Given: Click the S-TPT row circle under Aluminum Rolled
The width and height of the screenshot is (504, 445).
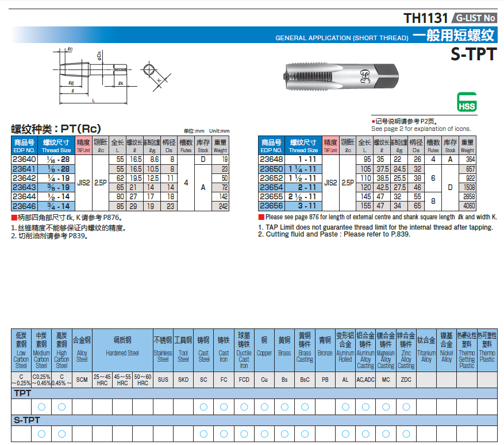Looking at the screenshot, I should [x=345, y=434].
